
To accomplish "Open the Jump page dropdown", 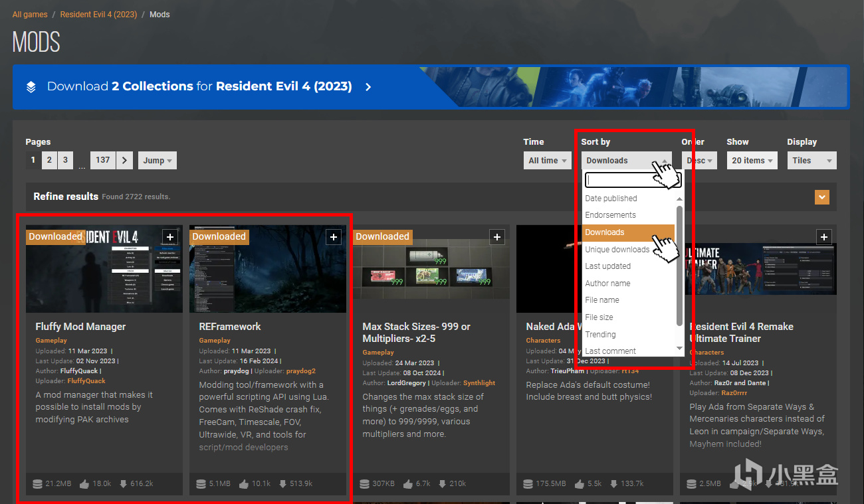I will (x=157, y=160).
